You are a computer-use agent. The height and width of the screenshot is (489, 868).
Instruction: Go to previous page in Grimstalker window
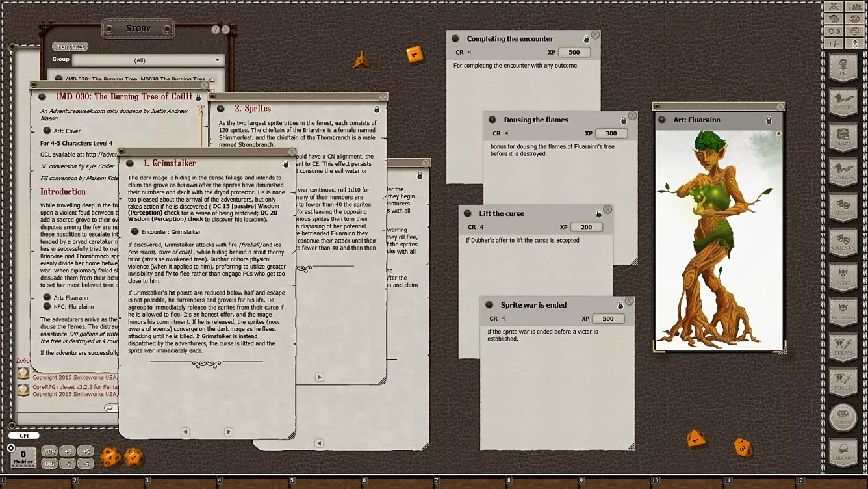tap(185, 432)
